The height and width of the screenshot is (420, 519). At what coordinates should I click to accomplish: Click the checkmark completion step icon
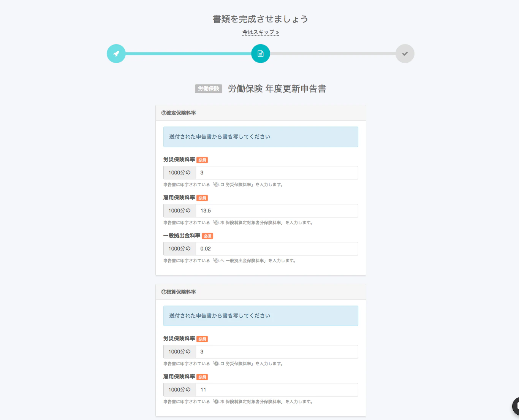click(x=405, y=54)
